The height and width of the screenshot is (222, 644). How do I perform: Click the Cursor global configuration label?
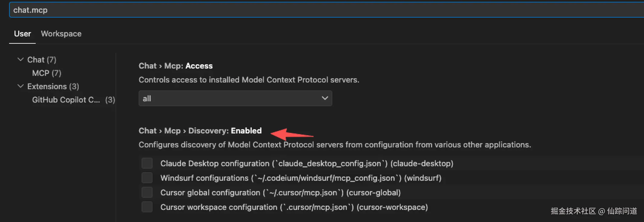[x=280, y=193]
